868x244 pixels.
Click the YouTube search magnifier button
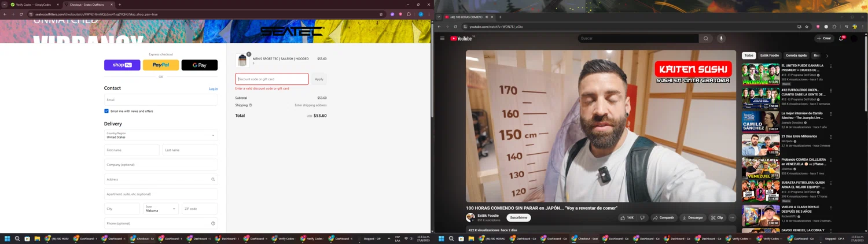705,38
